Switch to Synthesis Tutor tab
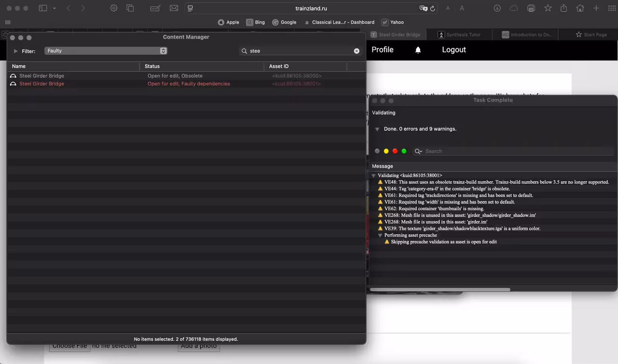The height and width of the screenshot is (364, 618). 459,35
